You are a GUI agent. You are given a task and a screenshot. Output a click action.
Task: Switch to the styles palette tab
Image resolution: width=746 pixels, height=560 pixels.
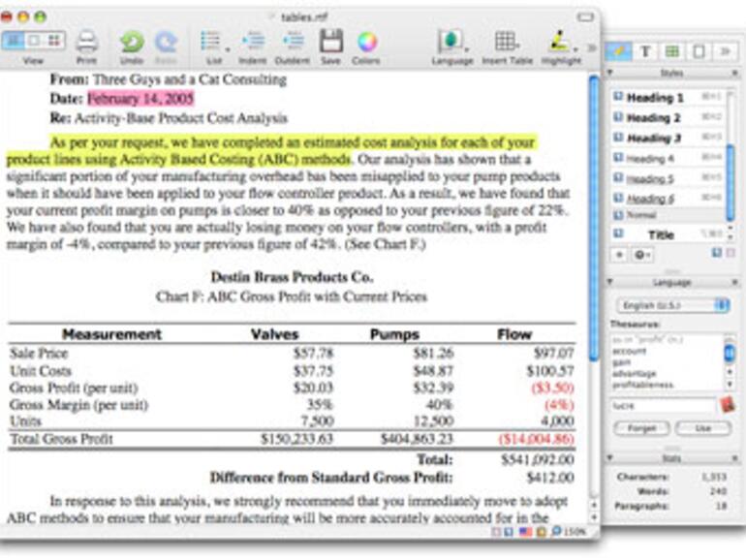pos(619,51)
